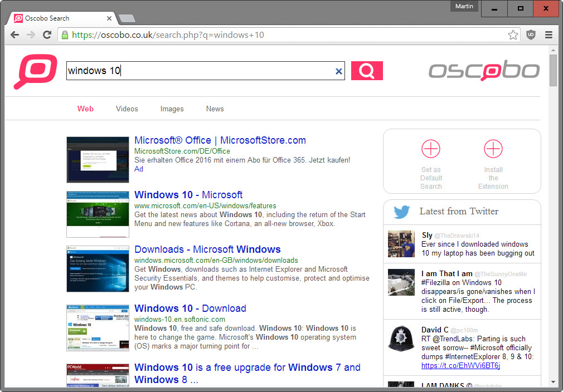Close the Oscobo Search tab
The width and height of the screenshot is (563, 392).
pos(109,18)
